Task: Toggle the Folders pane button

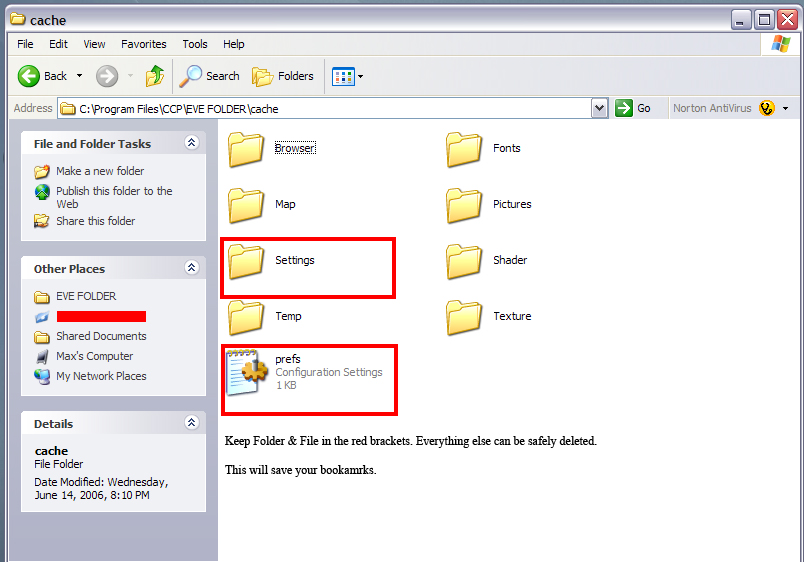Action: click(283, 76)
